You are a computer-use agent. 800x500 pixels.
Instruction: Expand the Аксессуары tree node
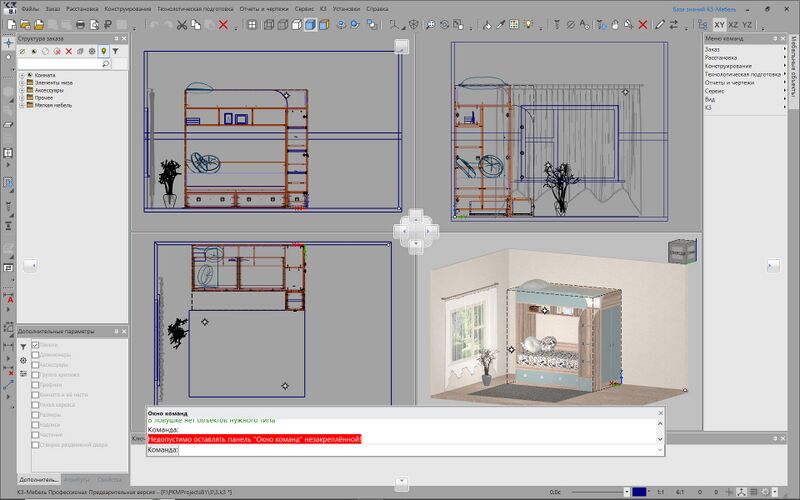click(x=22, y=90)
